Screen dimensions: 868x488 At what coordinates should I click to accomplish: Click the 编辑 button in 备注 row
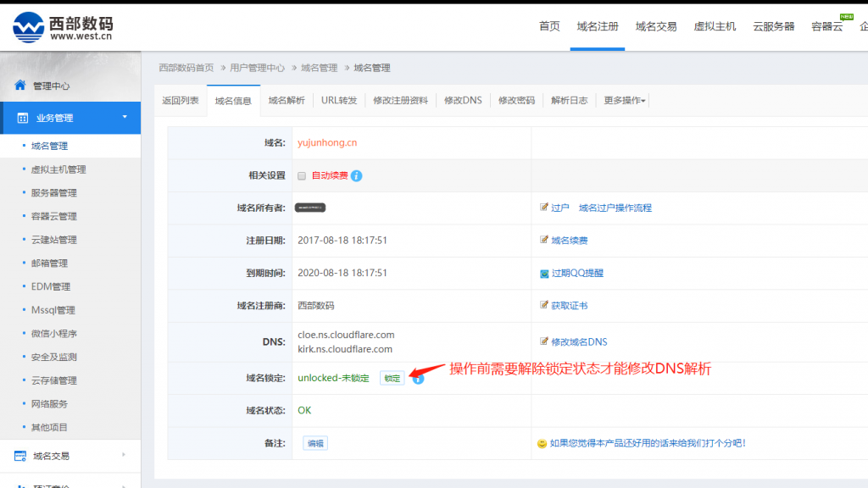[x=315, y=443]
